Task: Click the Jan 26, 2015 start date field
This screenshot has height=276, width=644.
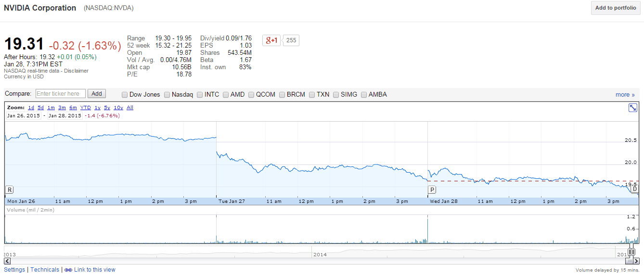Action: click(x=24, y=115)
